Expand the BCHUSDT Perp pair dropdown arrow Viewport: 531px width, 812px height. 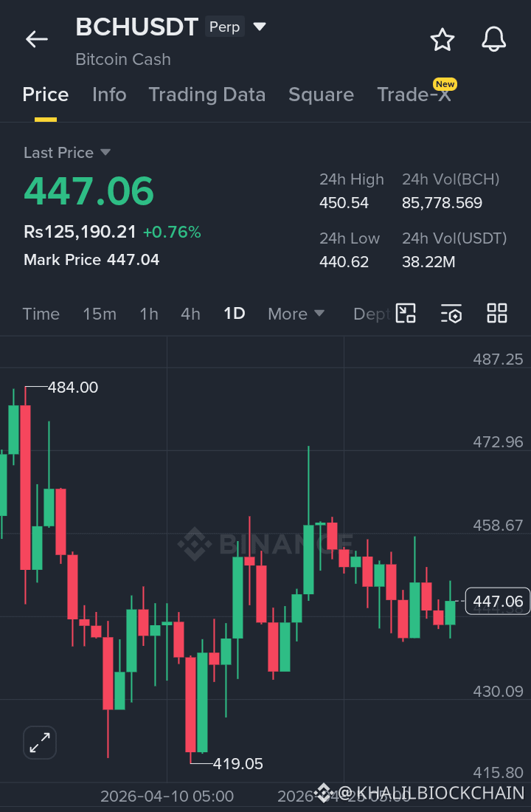[260, 27]
